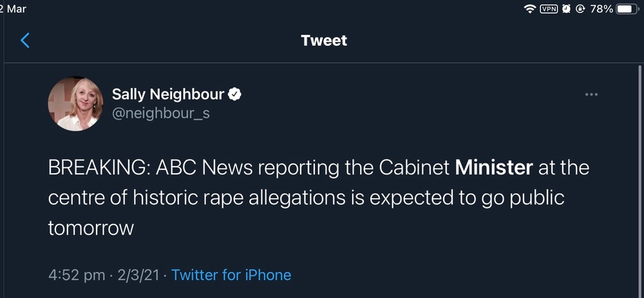Tap the rotation lock status icon
The width and height of the screenshot is (644, 298).
pos(580,9)
